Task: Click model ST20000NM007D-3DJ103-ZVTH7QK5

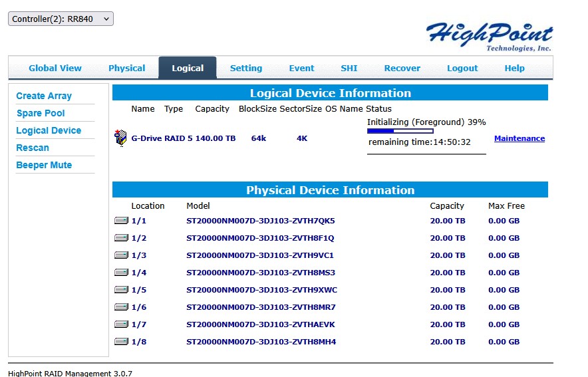Action: point(261,221)
